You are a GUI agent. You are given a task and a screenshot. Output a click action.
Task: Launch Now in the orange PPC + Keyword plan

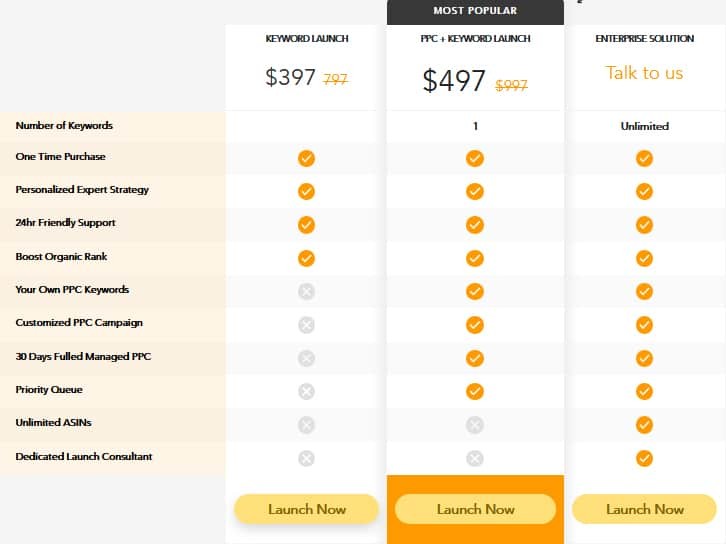pos(476,509)
